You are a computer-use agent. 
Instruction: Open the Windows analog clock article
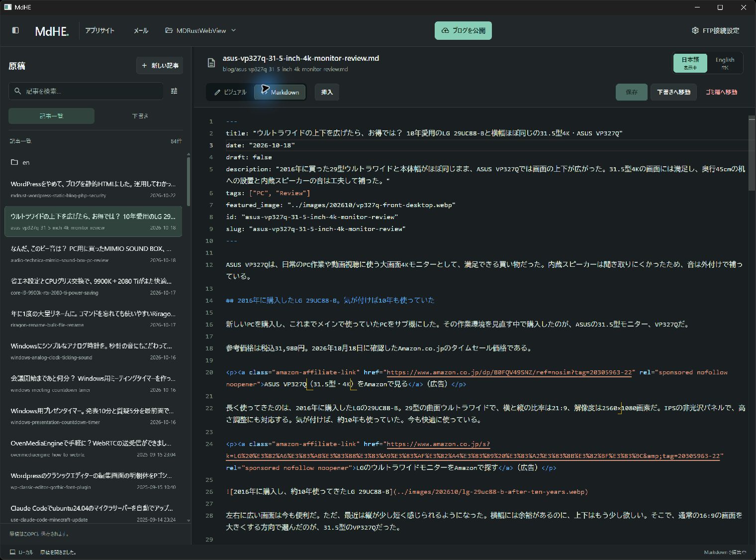93,351
